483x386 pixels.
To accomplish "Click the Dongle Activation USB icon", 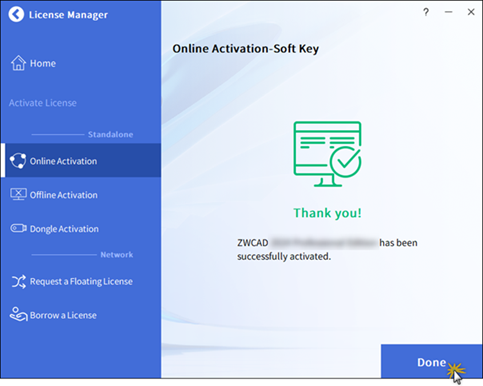I will pyautogui.click(x=18, y=228).
